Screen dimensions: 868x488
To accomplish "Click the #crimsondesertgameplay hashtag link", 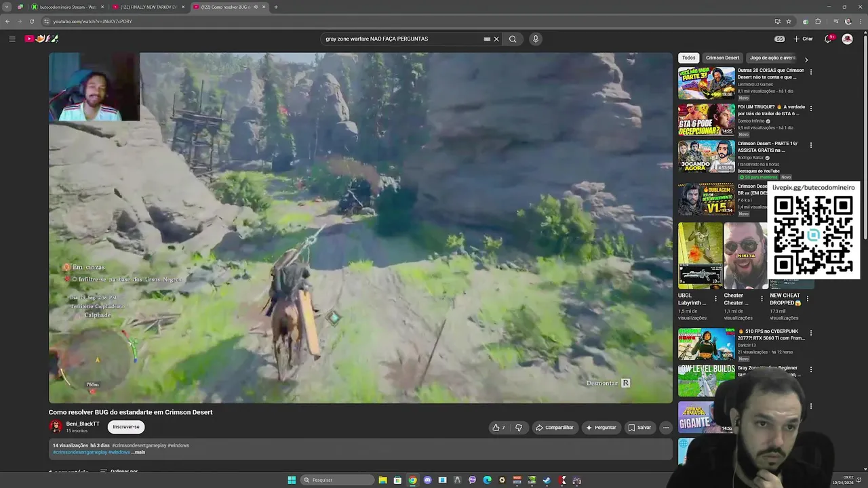I will pos(80,452).
